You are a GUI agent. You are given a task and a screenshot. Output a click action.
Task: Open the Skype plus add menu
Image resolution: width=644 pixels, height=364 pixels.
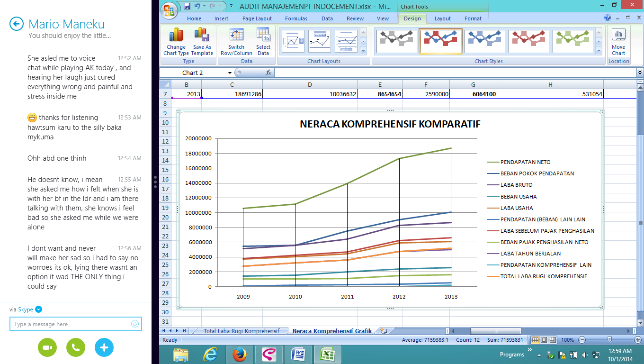coord(104,347)
